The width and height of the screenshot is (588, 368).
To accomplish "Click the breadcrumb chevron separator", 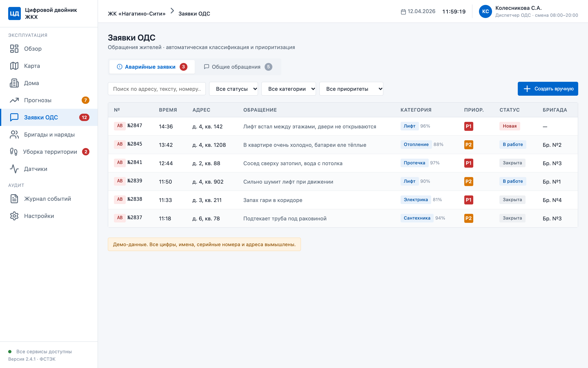I will [x=172, y=11].
